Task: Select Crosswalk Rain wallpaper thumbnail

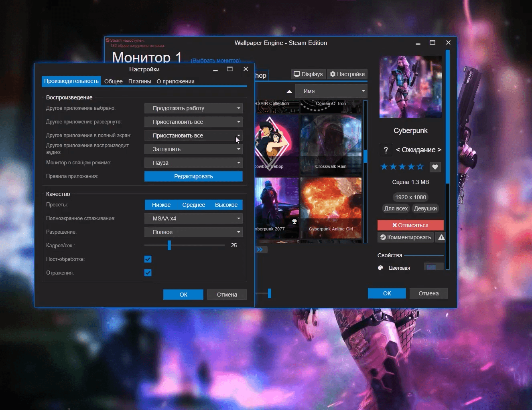Action: click(x=331, y=145)
